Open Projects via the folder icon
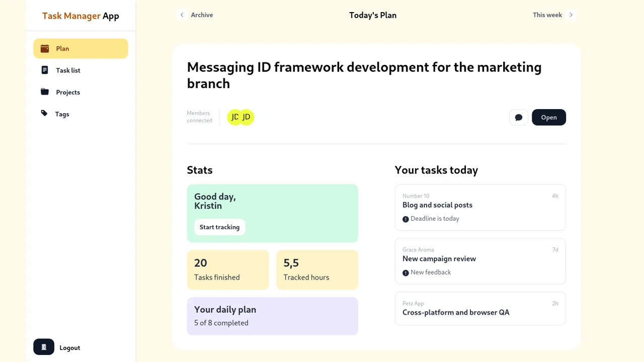 pyautogui.click(x=44, y=92)
